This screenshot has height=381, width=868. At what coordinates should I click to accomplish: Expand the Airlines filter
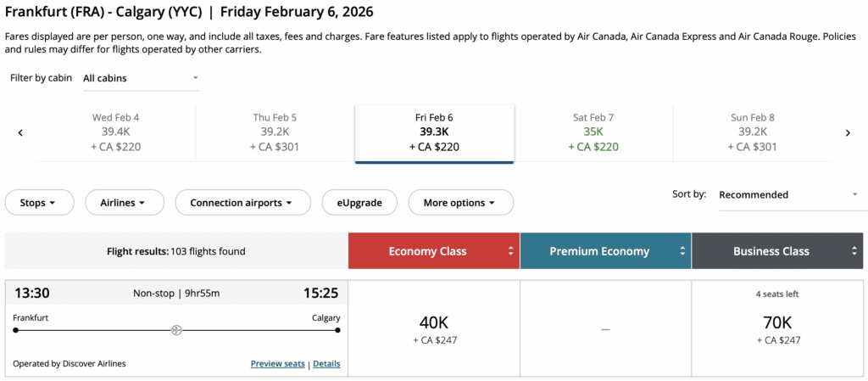(122, 203)
